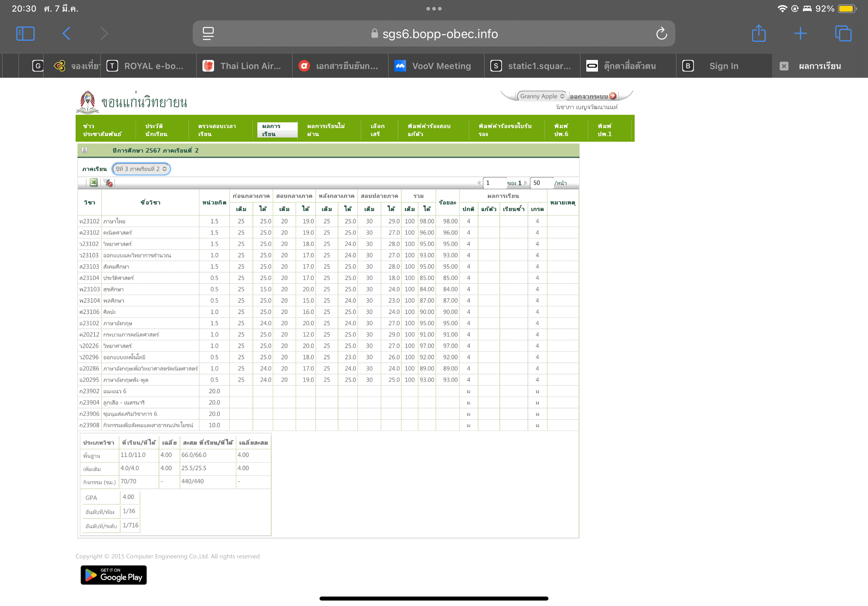The image size is (868, 606).
Task: Open new tab with plus icon
Action: [800, 34]
